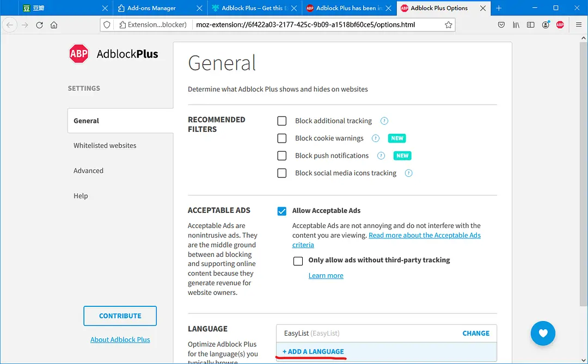Uncheck Allow Acceptable Ads
This screenshot has width=588, height=364.
coord(282,211)
